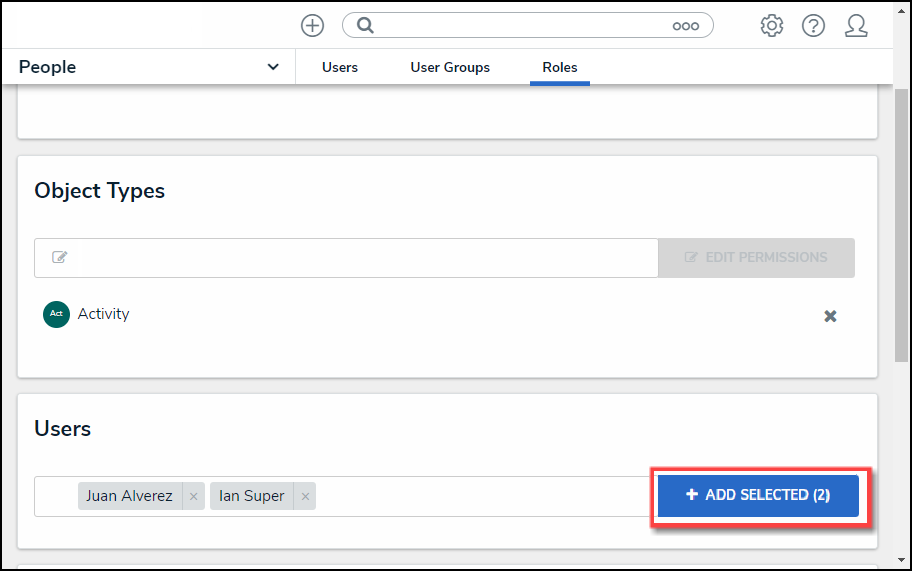Open the help question mark icon
912x571 pixels.
[813, 26]
